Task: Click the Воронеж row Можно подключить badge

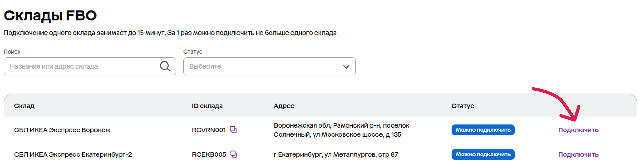Action: pyautogui.click(x=483, y=130)
